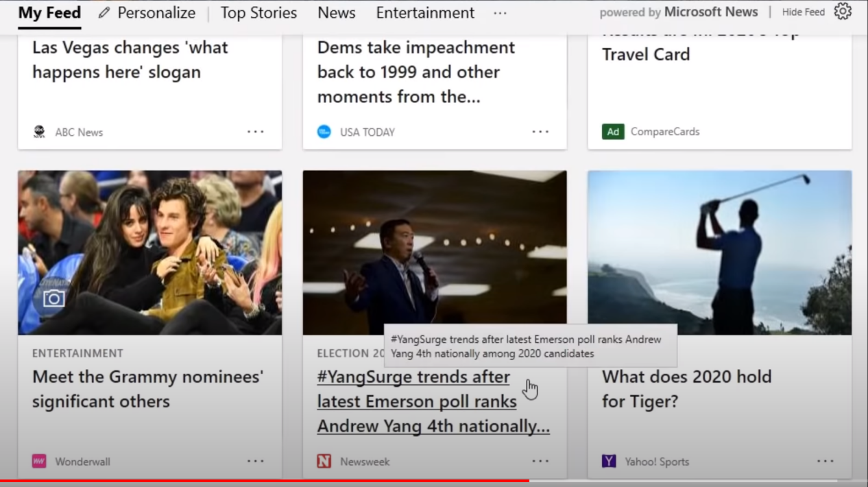
Task: Click the red video progress bar
Action: (264, 481)
